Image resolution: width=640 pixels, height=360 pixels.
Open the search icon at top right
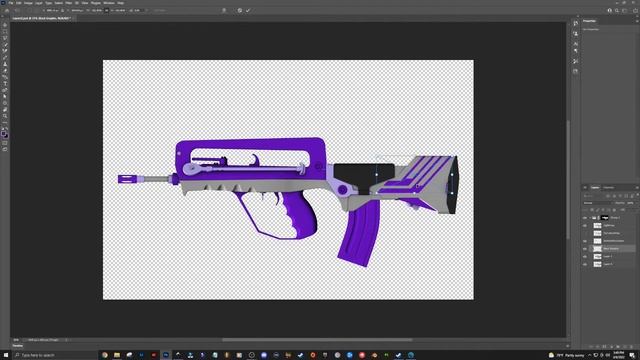click(617, 11)
